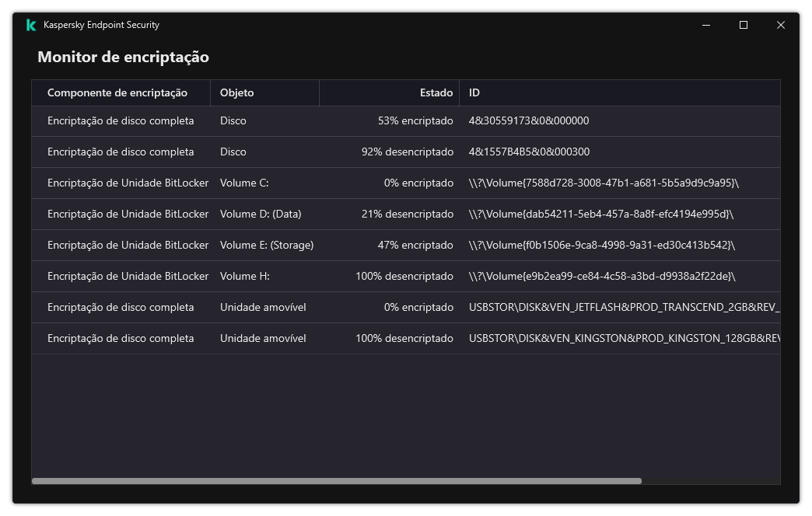Click the Kaspersky logo icon in title bar
Screen dimensions: 812x516
click(x=31, y=25)
